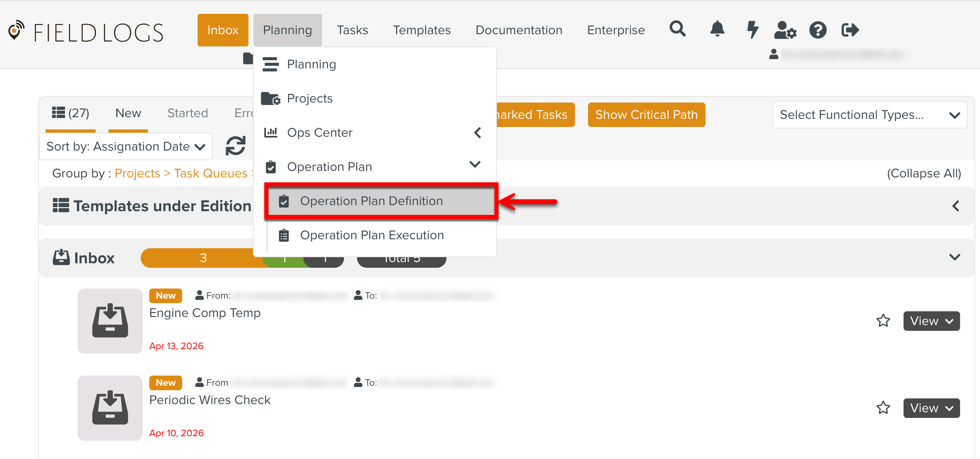Toggle the Show Critical Path button
Viewport: 980px width, 459px height.
pyautogui.click(x=646, y=115)
